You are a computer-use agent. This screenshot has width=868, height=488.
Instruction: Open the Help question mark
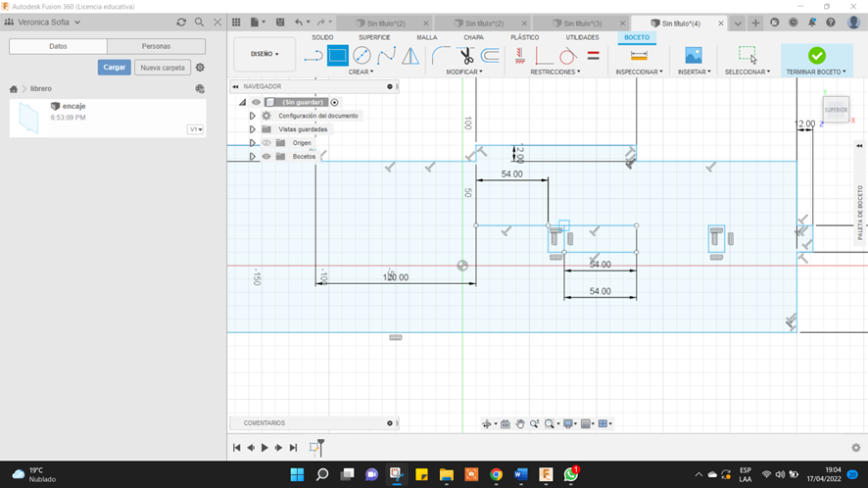(x=831, y=23)
